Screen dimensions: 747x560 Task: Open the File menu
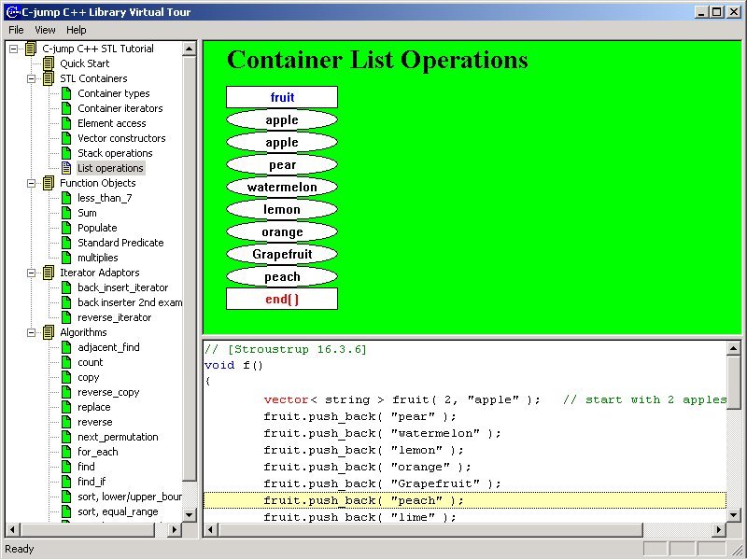click(x=16, y=30)
